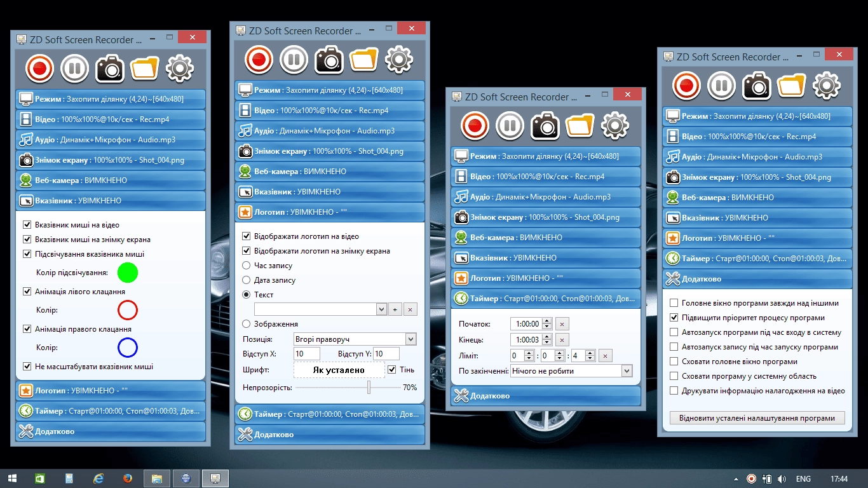
Task: Toggle the 'Тінь' shadow checkbox
Action: click(392, 370)
